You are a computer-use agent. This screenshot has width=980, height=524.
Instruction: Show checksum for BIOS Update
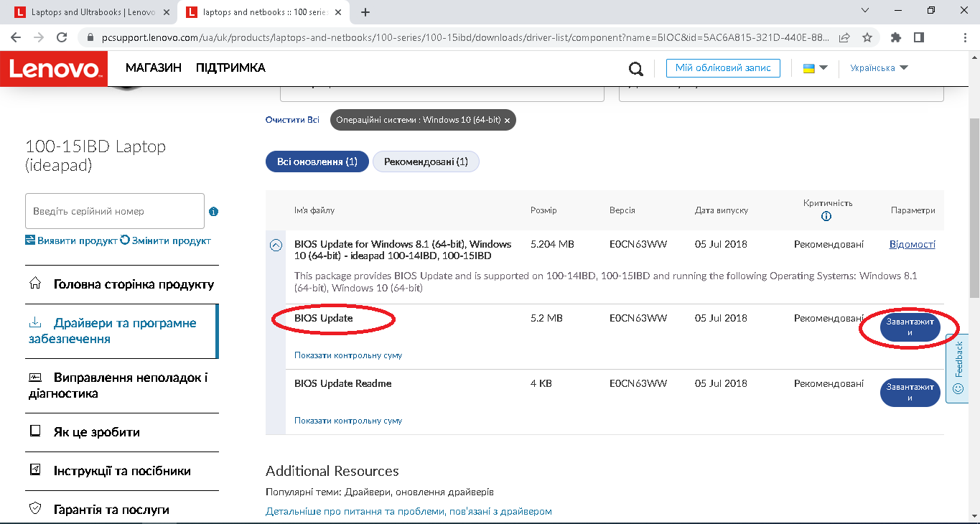tap(348, 355)
